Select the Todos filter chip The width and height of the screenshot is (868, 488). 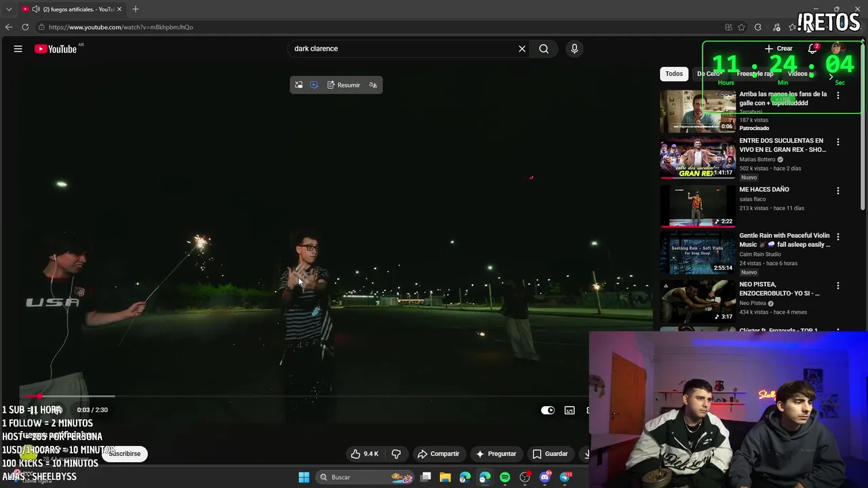(674, 74)
